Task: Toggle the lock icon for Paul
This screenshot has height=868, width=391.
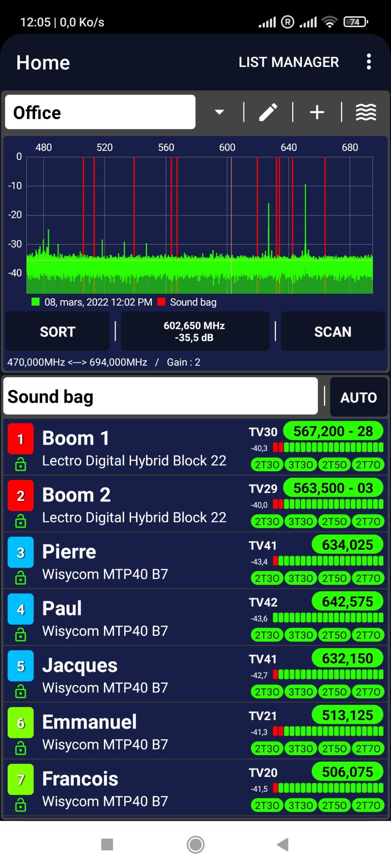Action: click(x=20, y=635)
